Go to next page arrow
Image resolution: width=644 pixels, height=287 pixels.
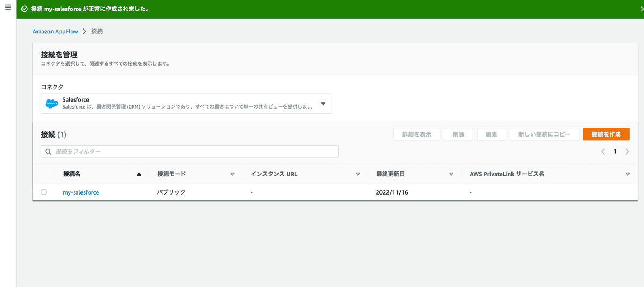[627, 152]
